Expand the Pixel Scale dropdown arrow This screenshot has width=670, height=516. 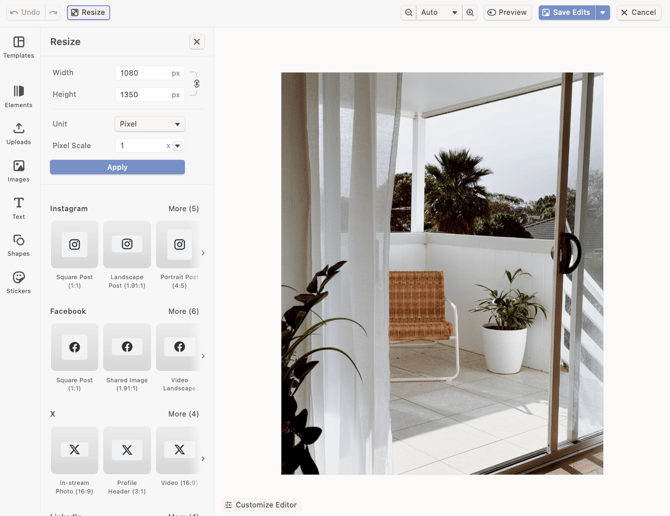178,146
